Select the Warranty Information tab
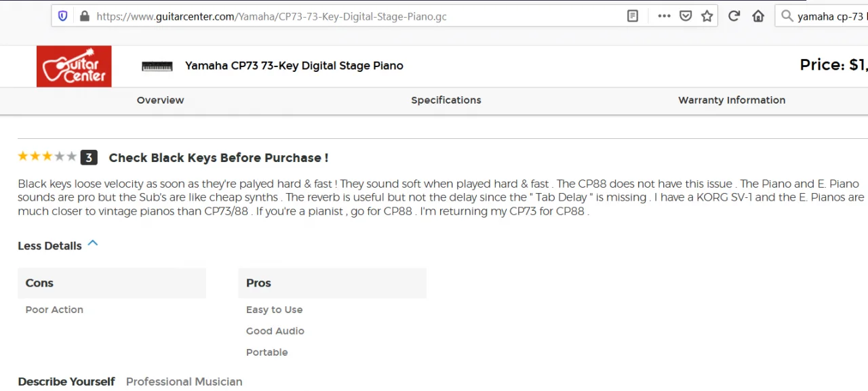Viewport: 868px width, 391px height. point(732,100)
